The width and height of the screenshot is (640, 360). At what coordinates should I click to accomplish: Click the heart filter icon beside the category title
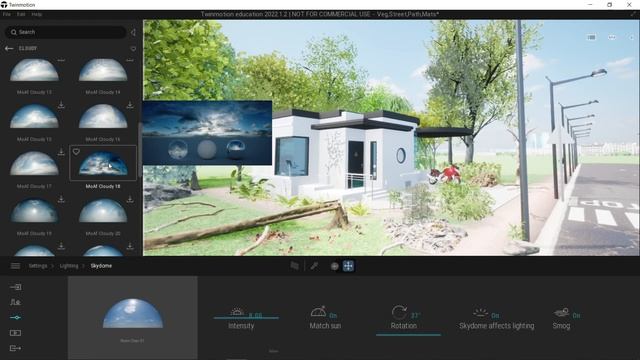point(133,49)
